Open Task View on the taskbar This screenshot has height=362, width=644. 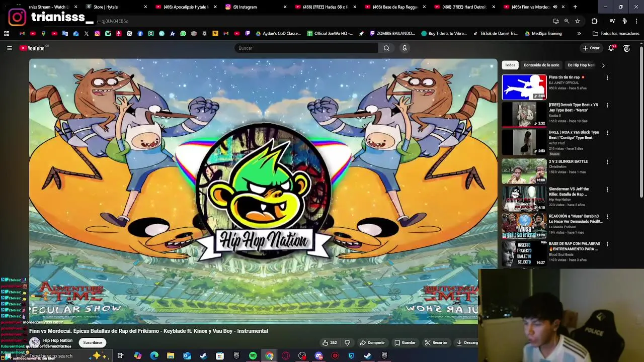120,356
